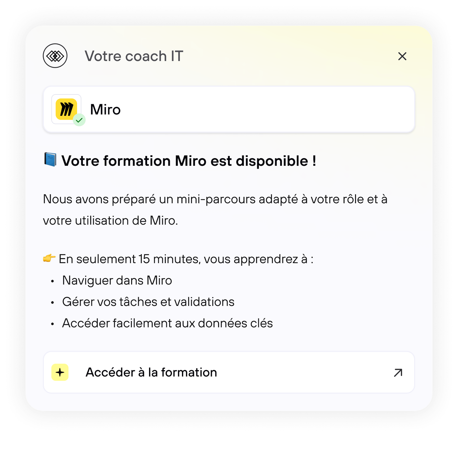Close the coach IT popup

click(402, 56)
